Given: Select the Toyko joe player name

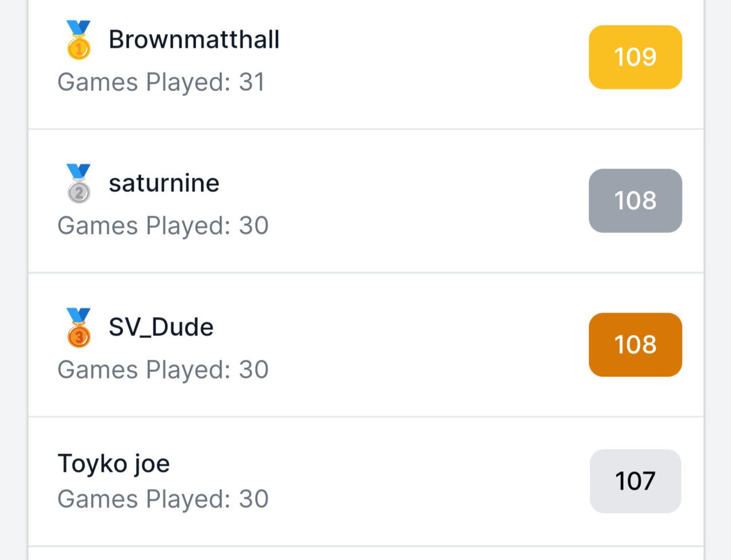Looking at the screenshot, I should pyautogui.click(x=114, y=464).
